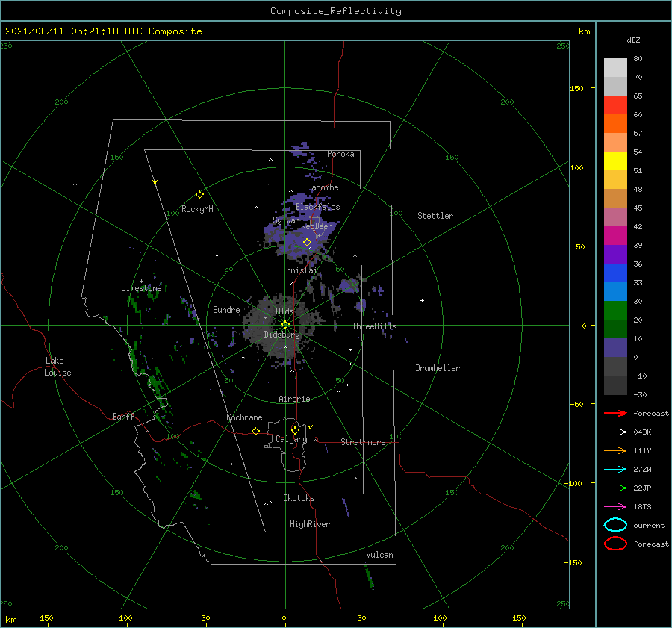The width and height of the screenshot is (672, 628).
Task: Click the white asterisk marker above Limestone
Action: point(141,282)
